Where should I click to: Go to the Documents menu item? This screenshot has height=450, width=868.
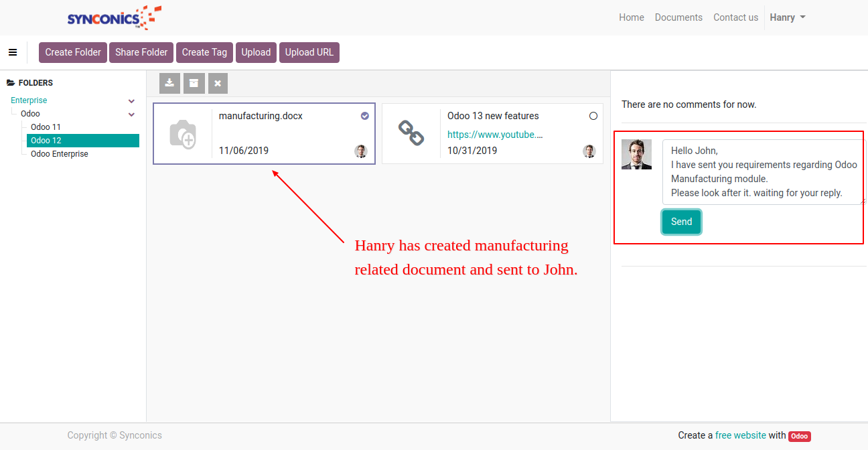pos(678,17)
